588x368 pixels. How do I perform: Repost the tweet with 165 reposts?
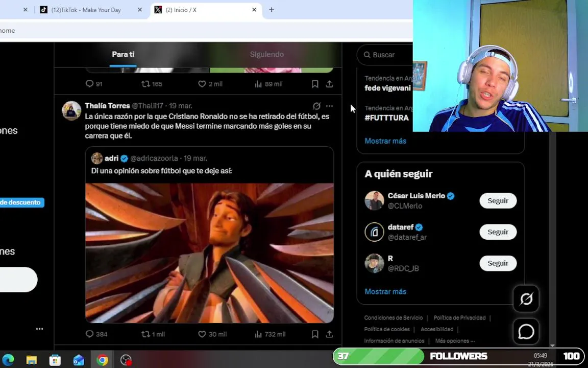click(145, 84)
